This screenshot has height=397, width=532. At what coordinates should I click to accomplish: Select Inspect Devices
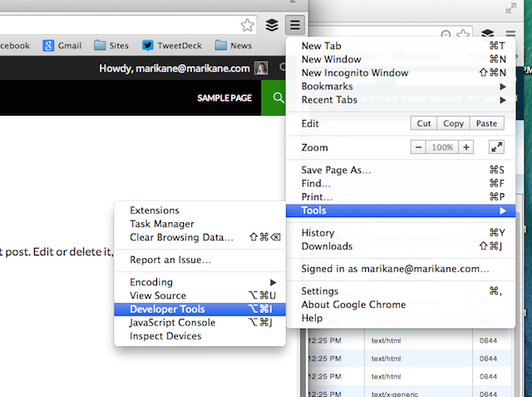click(x=199, y=336)
